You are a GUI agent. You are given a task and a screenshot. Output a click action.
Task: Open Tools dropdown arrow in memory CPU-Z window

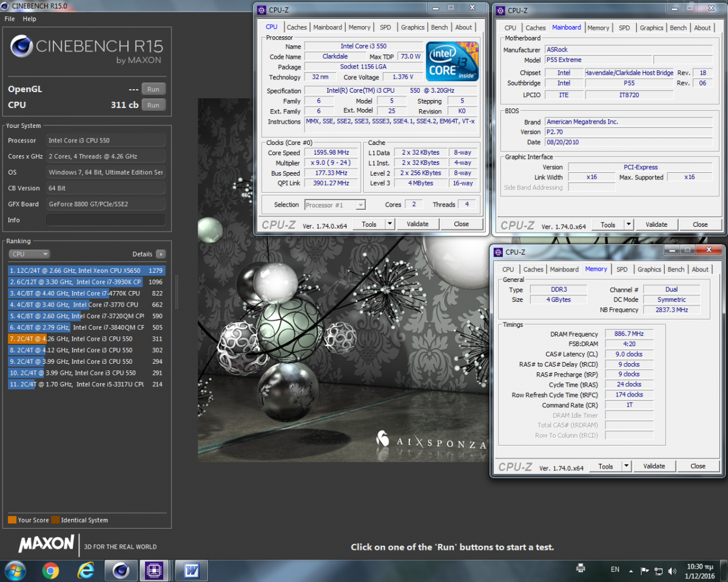(626, 467)
